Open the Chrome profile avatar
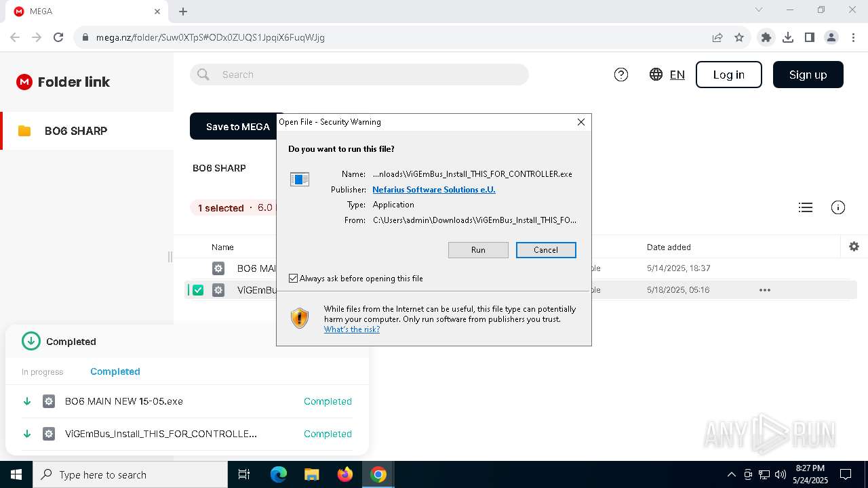868x488 pixels. coord(831,37)
